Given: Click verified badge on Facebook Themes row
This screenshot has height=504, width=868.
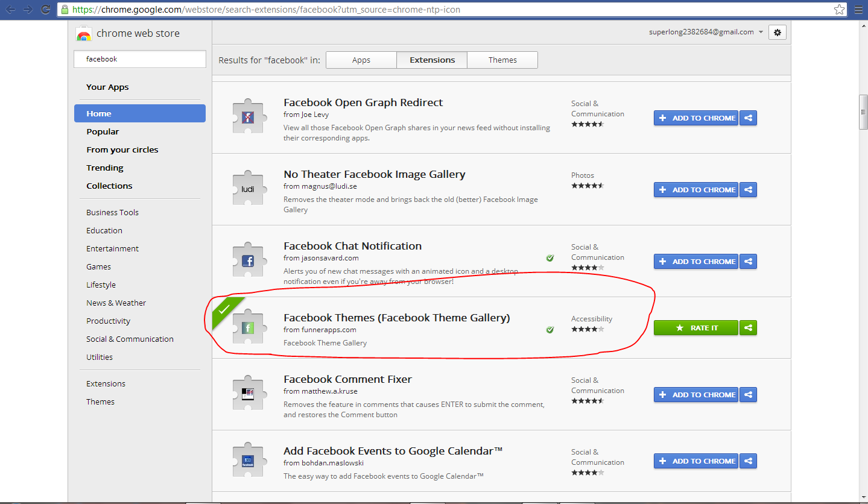Looking at the screenshot, I should click(x=550, y=330).
